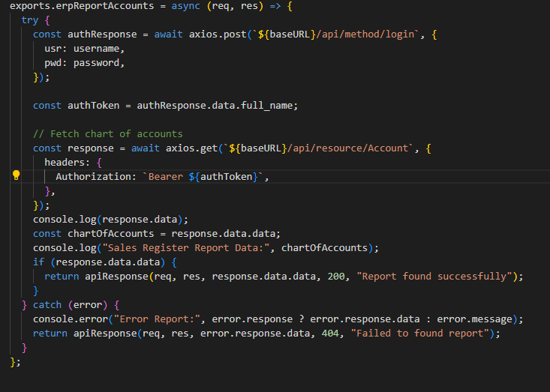Click the '404' status code

coord(330,333)
